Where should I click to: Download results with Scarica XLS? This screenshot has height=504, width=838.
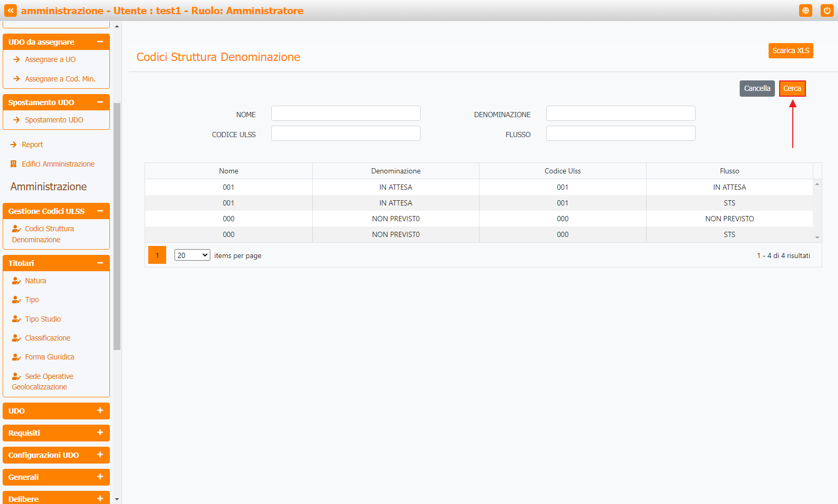coord(790,50)
